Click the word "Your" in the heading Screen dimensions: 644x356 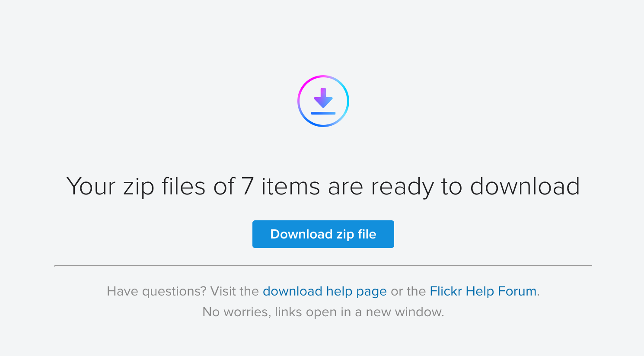[91, 187]
